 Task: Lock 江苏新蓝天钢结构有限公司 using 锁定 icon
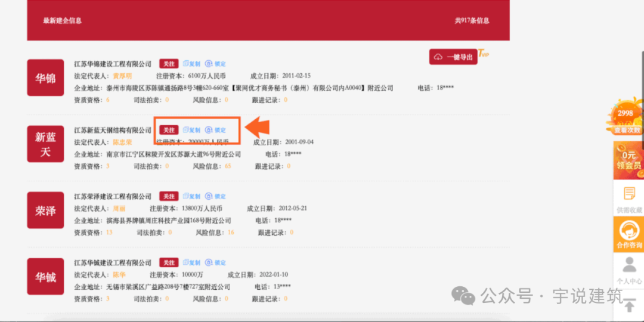[215, 130]
